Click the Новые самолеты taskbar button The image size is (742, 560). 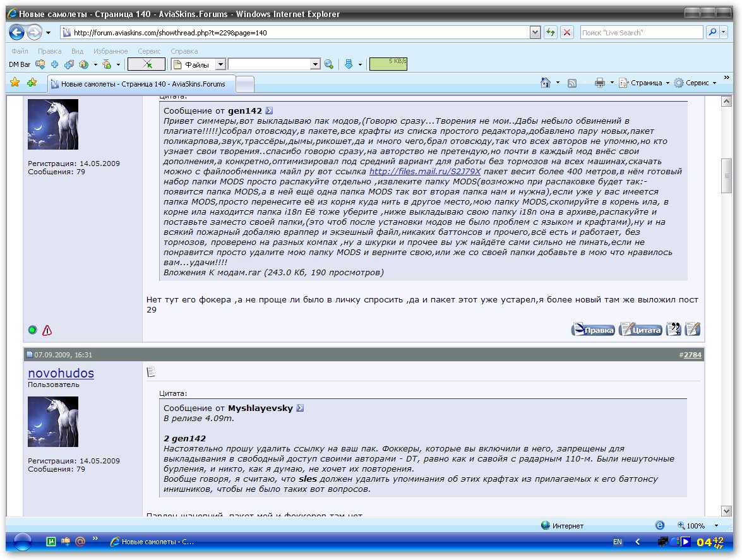pyautogui.click(x=152, y=542)
